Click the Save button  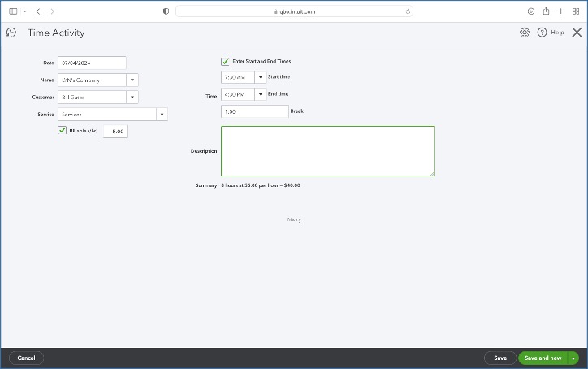(500, 358)
